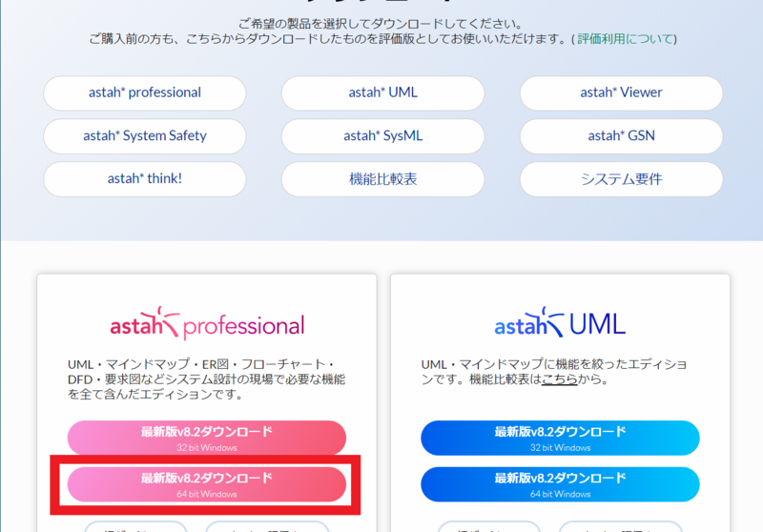Viewport: 763px width, 532px height.
Task: Click the astah professional logo
Action: tap(207, 323)
